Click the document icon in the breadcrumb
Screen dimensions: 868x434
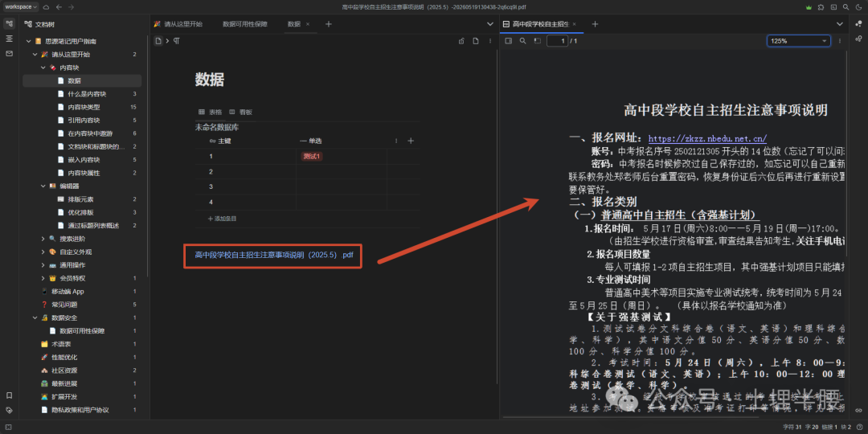(158, 41)
